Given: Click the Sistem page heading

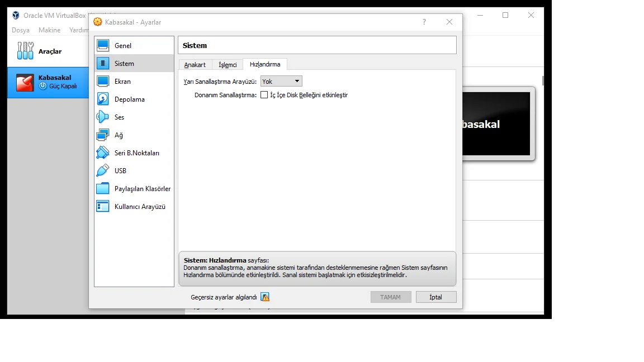Looking at the screenshot, I should pyautogui.click(x=195, y=45).
